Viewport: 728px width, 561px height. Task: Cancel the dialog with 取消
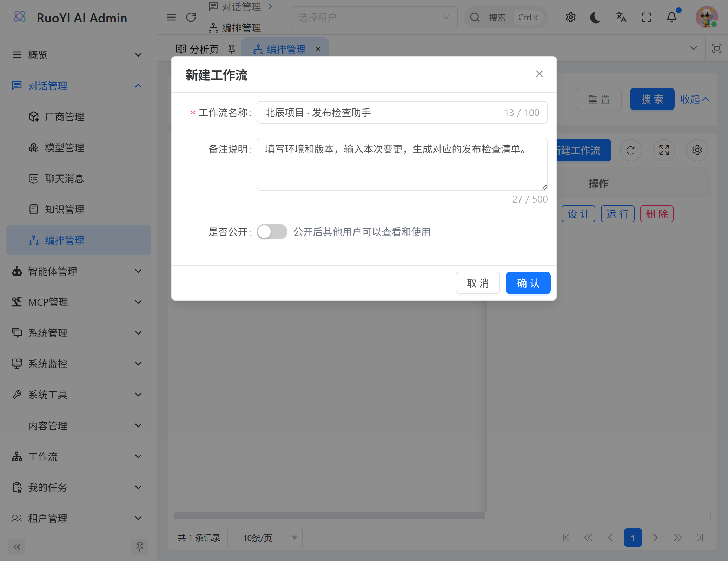click(478, 283)
